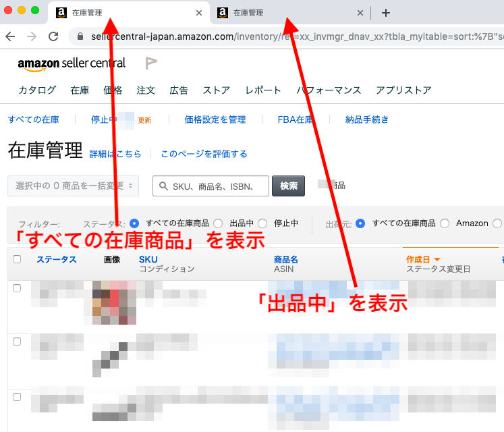
Task: Click the flag marketplace icon
Action: [x=150, y=63]
